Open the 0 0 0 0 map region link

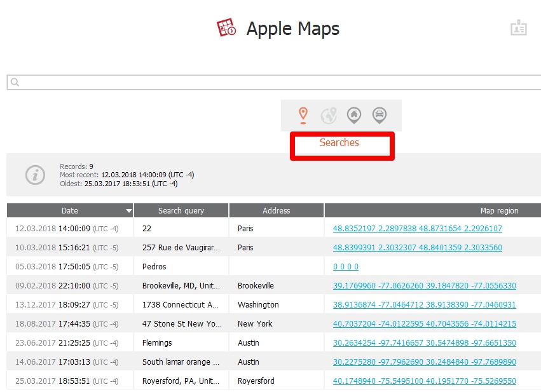pos(346,266)
